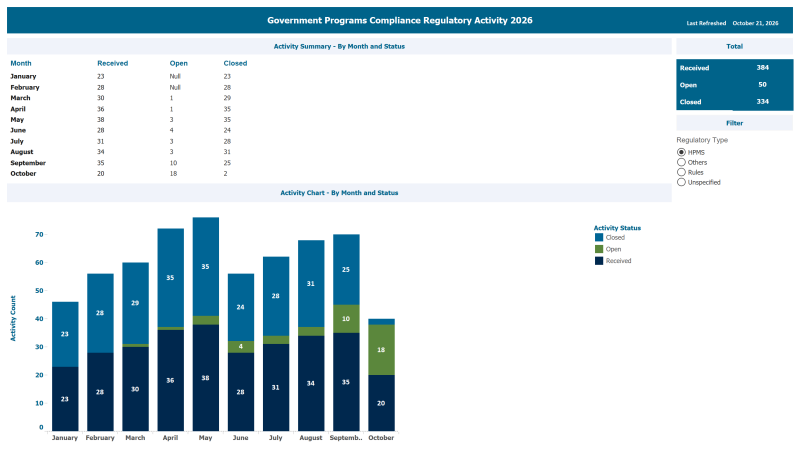Click September's Closed bar segment labeled 25

[x=346, y=270]
